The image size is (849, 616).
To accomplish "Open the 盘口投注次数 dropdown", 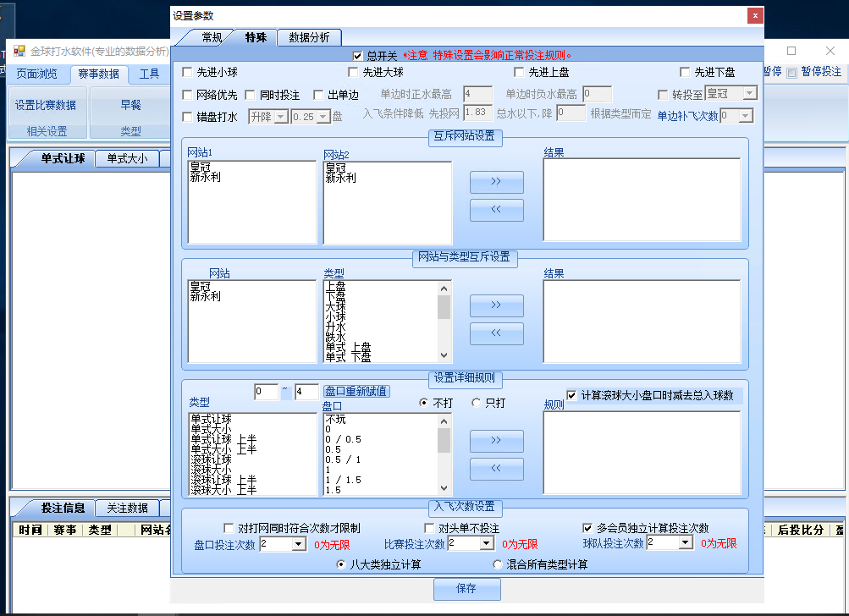I will point(299,544).
